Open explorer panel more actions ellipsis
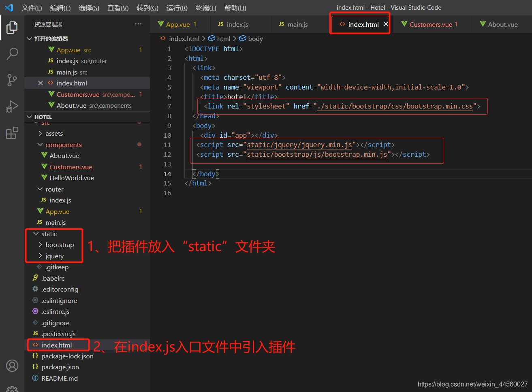The width and height of the screenshot is (532, 392). [x=139, y=24]
